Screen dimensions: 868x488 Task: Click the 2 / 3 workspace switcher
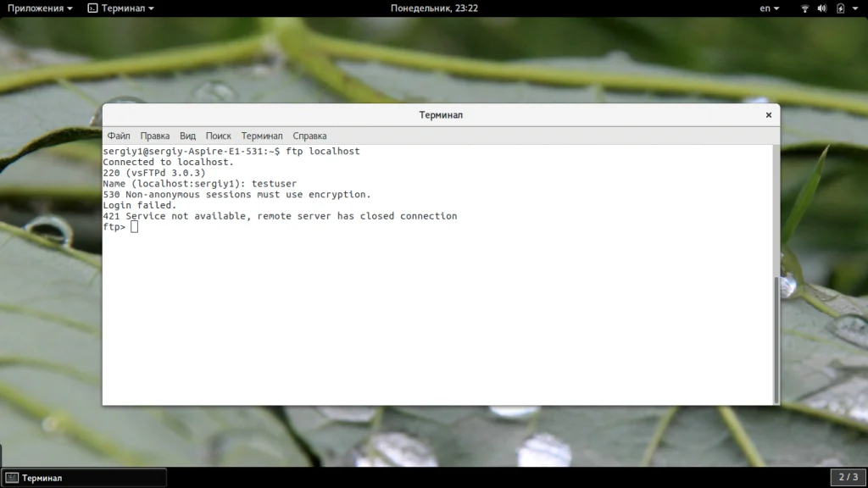(x=848, y=477)
